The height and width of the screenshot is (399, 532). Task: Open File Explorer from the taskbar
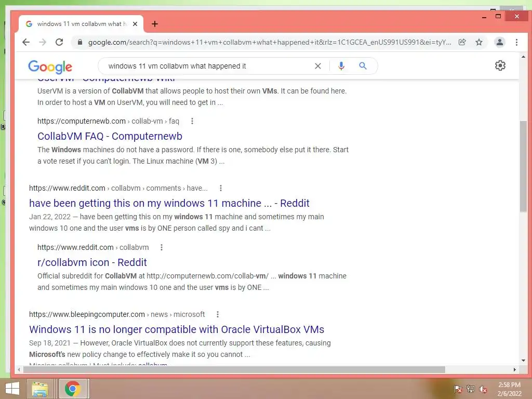click(40, 389)
